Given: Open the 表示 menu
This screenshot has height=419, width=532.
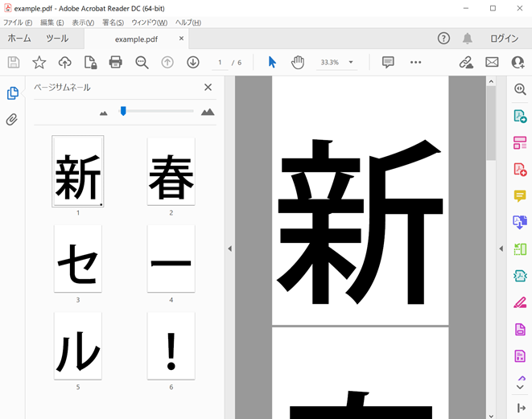Looking at the screenshot, I should pyautogui.click(x=83, y=23).
